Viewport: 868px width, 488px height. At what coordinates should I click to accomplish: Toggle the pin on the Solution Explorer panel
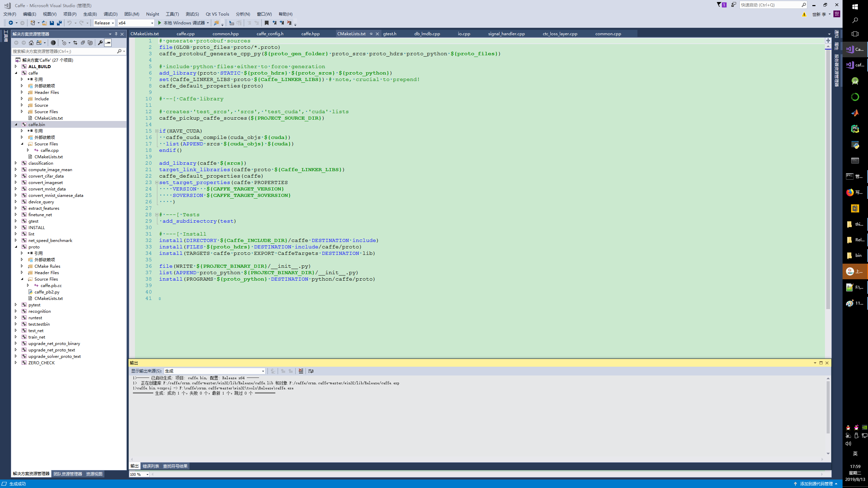(x=116, y=34)
